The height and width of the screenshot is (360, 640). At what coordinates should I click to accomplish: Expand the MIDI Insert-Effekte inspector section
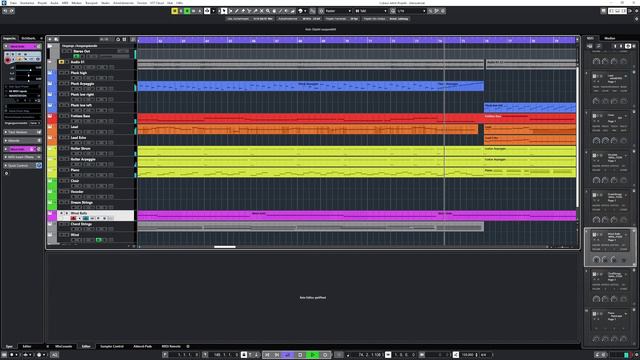(22, 157)
